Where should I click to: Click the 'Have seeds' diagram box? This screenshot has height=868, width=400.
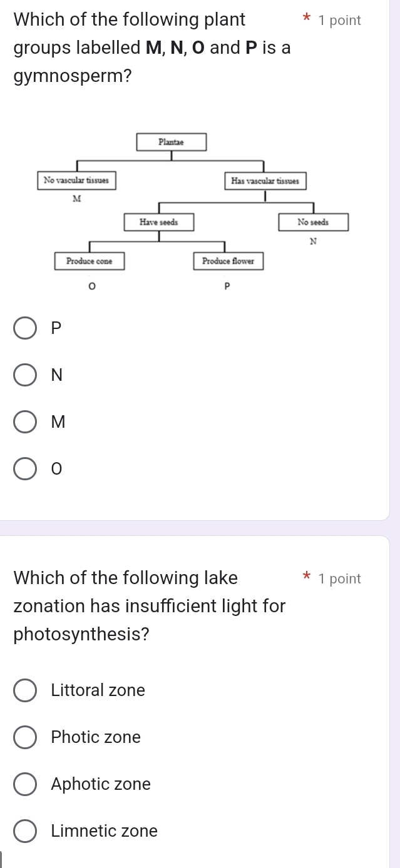point(158,222)
